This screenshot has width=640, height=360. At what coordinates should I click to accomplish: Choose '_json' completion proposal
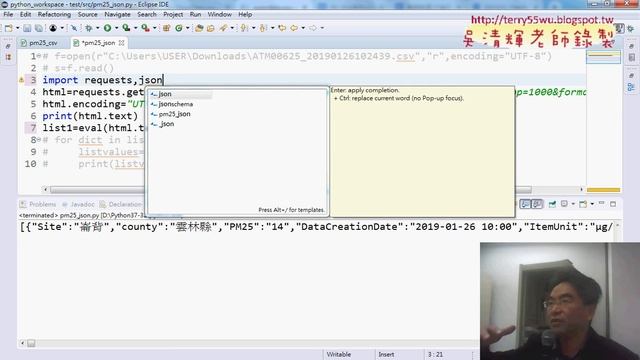pos(167,124)
